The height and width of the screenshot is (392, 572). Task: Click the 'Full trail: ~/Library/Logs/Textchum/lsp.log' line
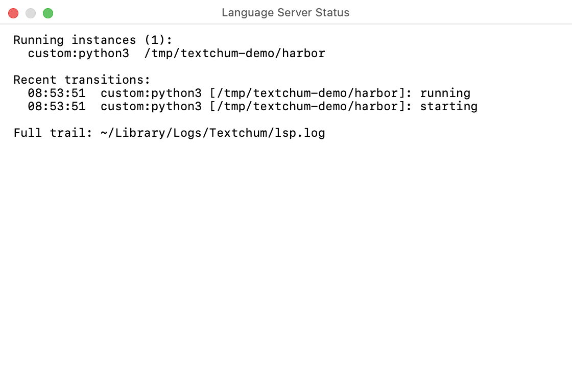pyautogui.click(x=169, y=133)
